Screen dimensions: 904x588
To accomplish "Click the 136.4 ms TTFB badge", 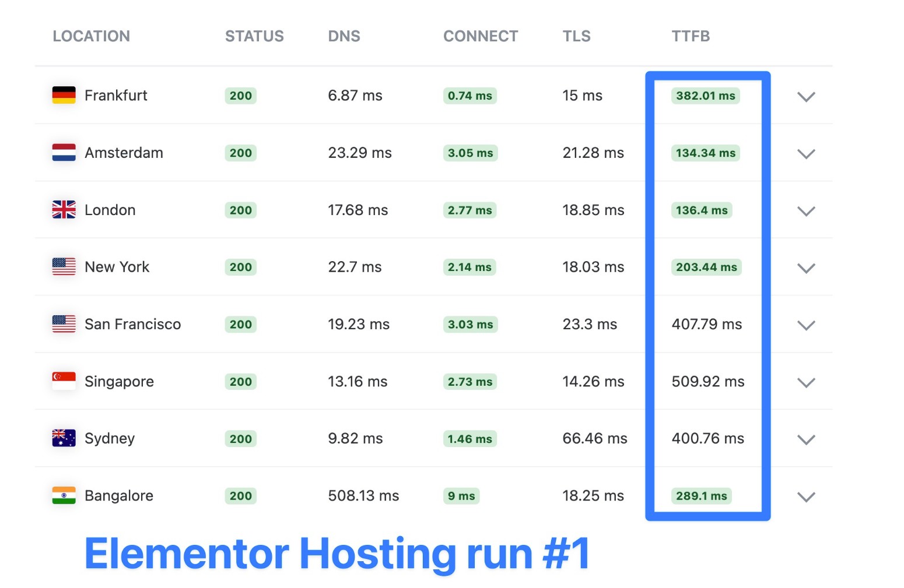I will (x=702, y=210).
